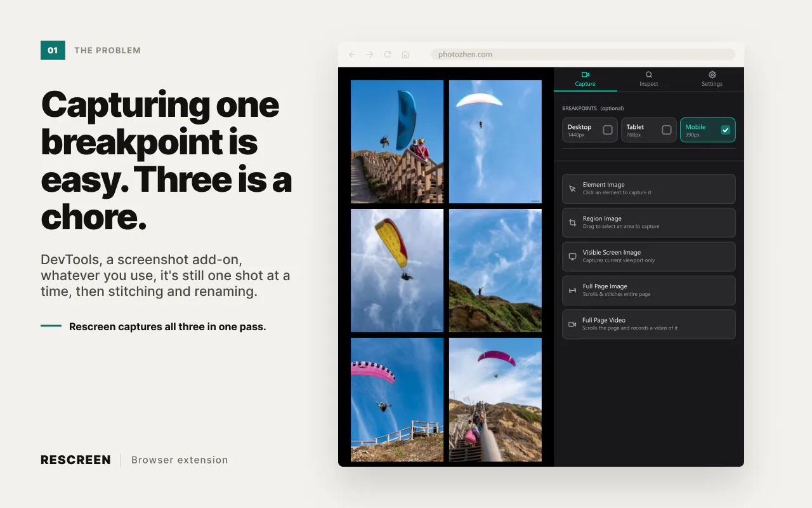Screen dimensions: 812x508
Task: Open the yellow and red paraglider photo
Action: (397, 271)
